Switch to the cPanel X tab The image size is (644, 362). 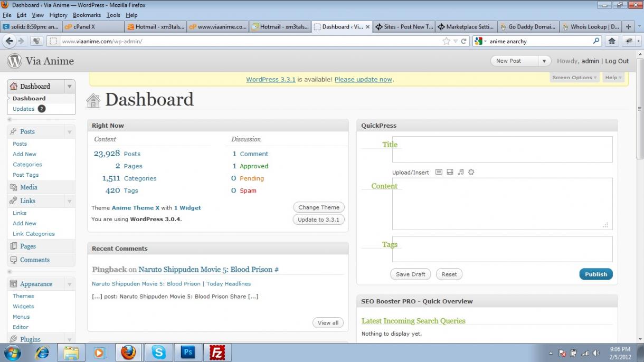[93, 27]
